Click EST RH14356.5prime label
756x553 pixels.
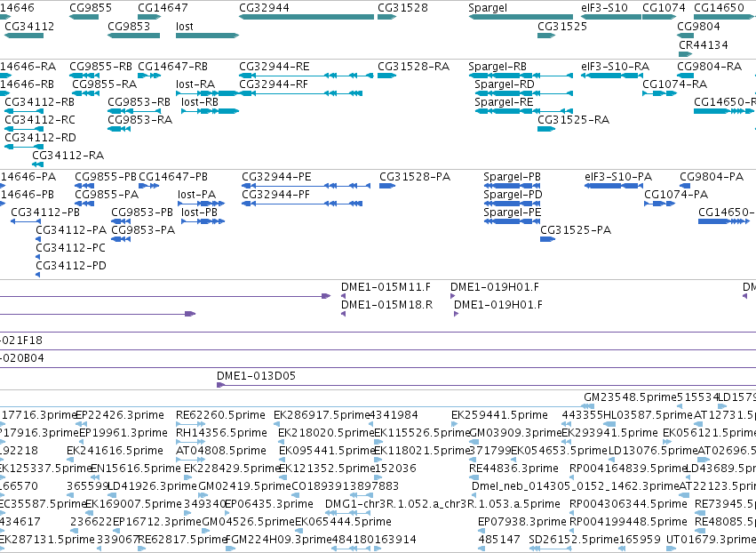(221, 433)
